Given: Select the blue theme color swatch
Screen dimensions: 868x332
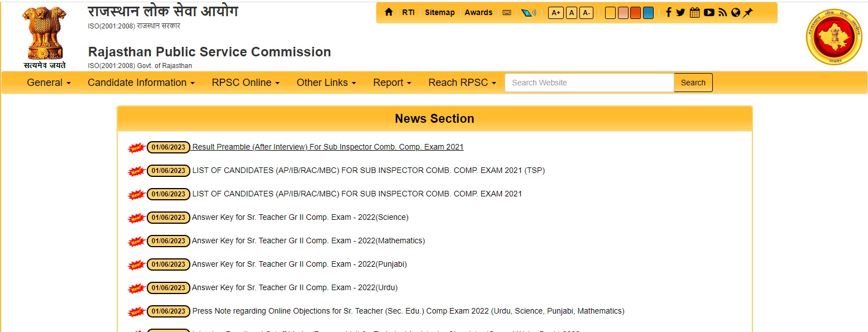Looking at the screenshot, I should tap(648, 13).
